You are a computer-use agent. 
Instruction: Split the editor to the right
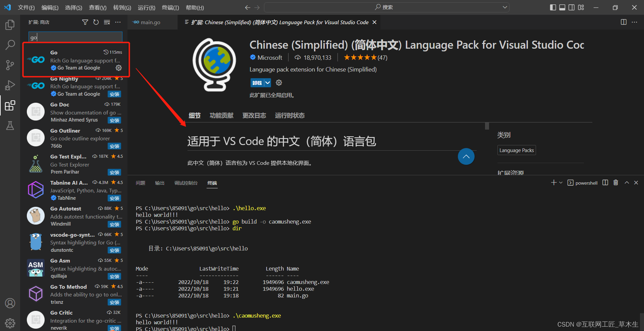tap(624, 22)
